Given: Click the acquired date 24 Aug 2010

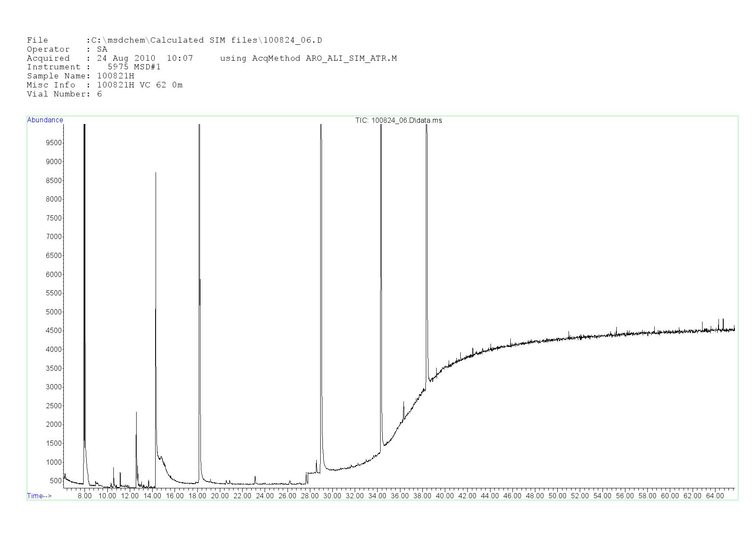Looking at the screenshot, I should (126, 58).
